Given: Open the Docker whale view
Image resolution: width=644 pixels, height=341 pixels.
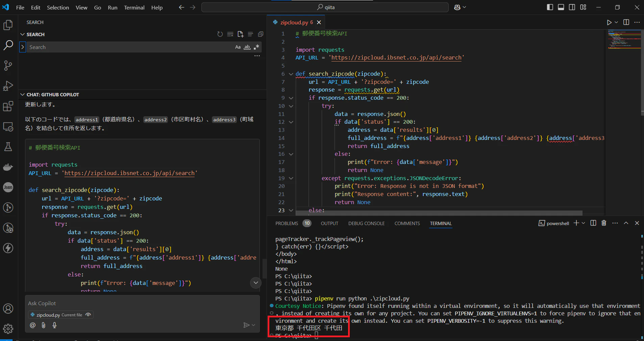Looking at the screenshot, I should pyautogui.click(x=8, y=167).
